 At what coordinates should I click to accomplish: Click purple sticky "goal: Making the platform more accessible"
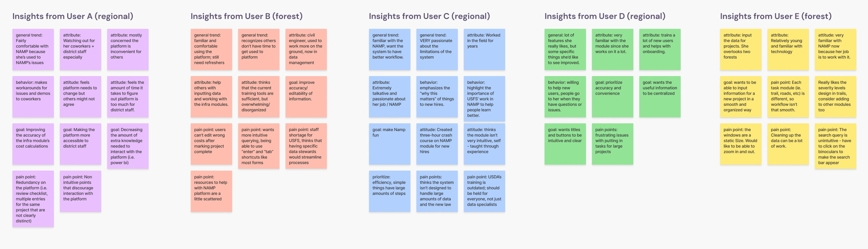point(80,144)
